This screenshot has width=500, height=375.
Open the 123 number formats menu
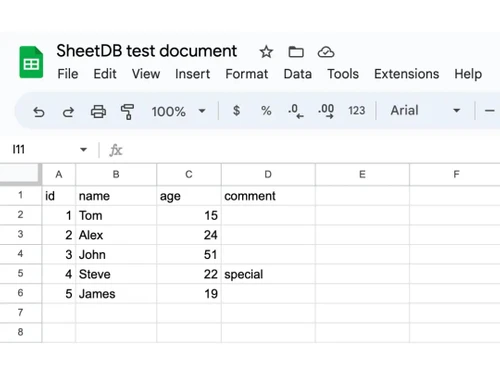[x=356, y=110]
